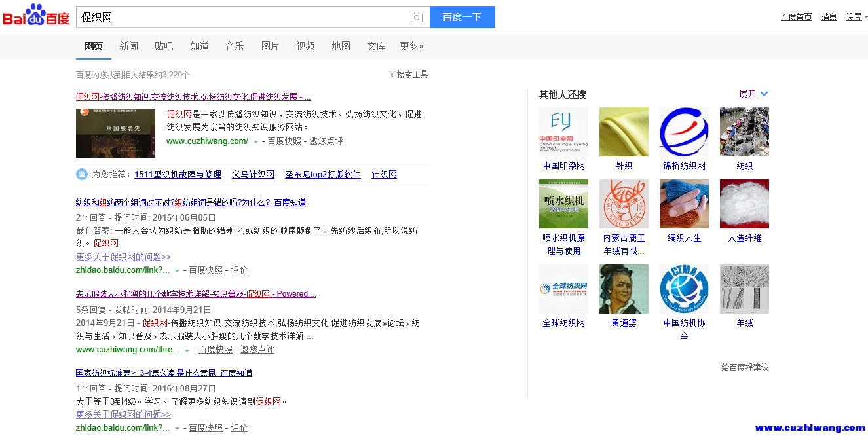
Task: Open the recommended 义乌针织网 link
Action: point(253,174)
